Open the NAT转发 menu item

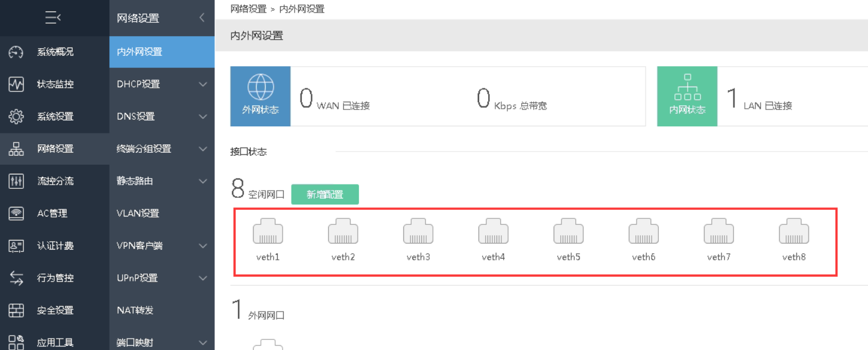[135, 310]
